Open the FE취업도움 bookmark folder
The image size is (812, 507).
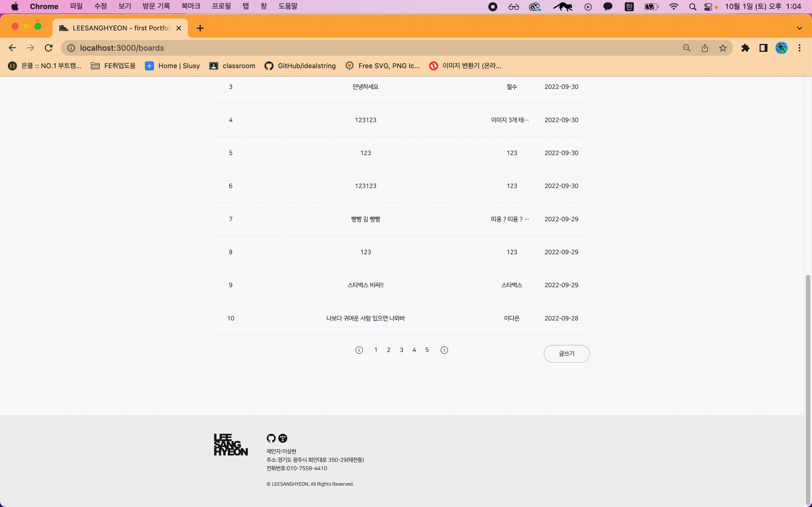point(113,66)
